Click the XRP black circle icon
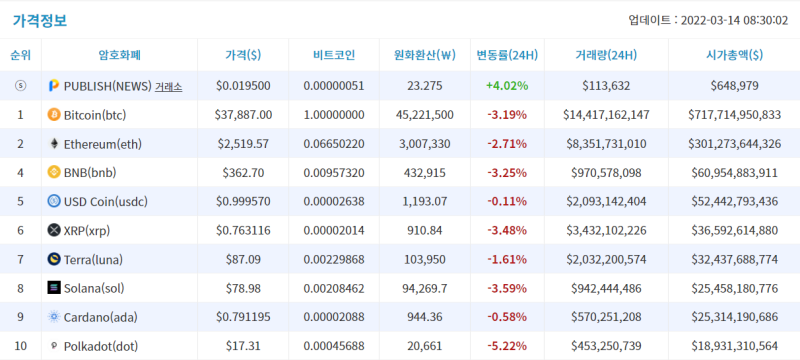Image resolution: width=800 pixels, height=360 pixels. pos(54,230)
